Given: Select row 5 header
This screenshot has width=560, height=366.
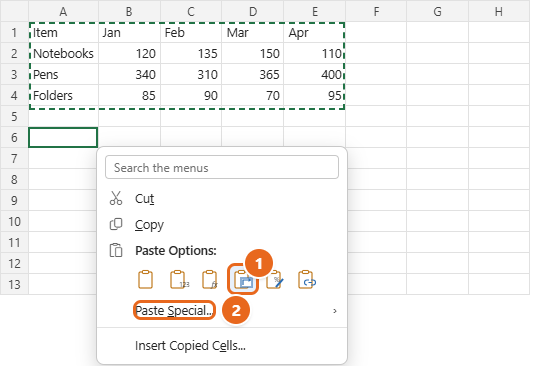Looking at the screenshot, I should pos(14,116).
